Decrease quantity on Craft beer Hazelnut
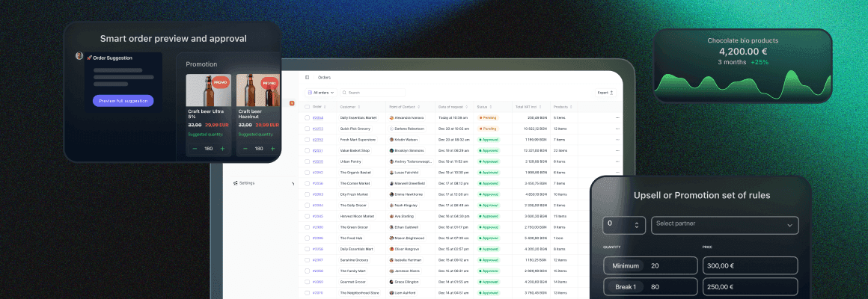Viewport: 868px width, 299px height. pos(245,149)
